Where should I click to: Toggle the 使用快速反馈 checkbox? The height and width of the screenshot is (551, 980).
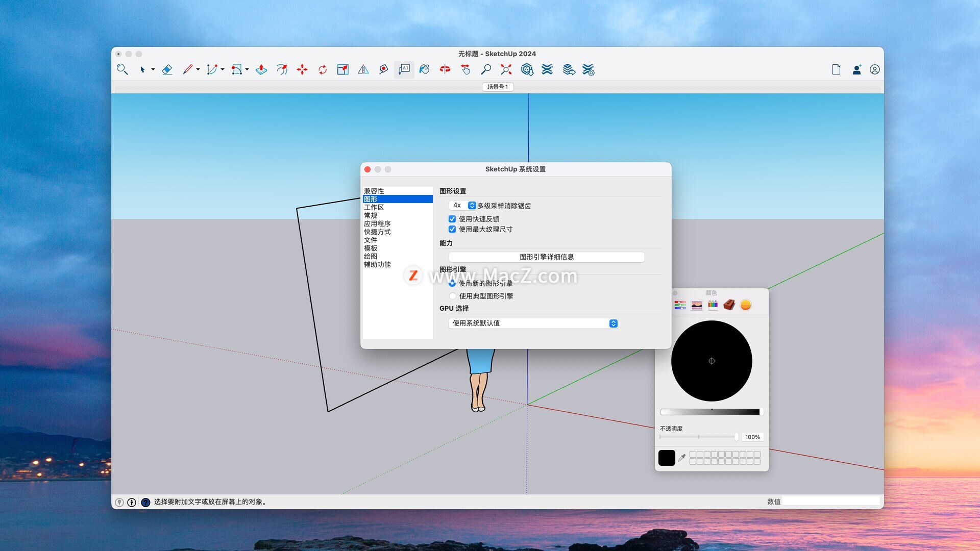(x=452, y=219)
